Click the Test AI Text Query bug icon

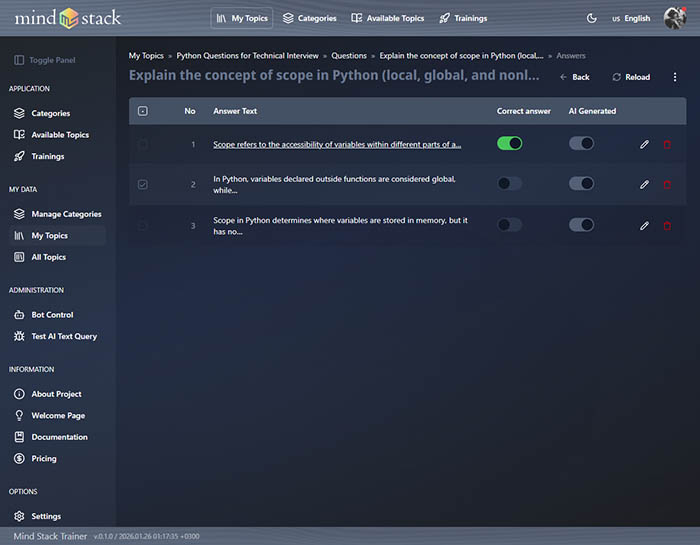[19, 336]
